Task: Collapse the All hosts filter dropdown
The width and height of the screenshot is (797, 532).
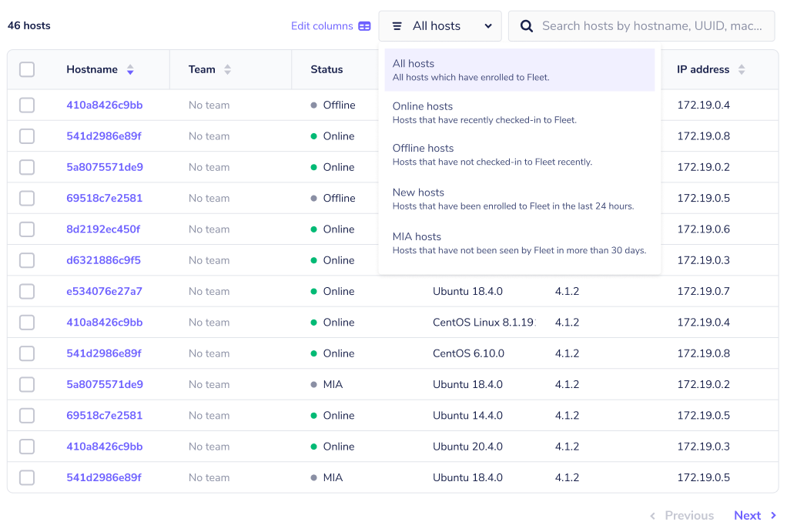Action: [x=440, y=26]
